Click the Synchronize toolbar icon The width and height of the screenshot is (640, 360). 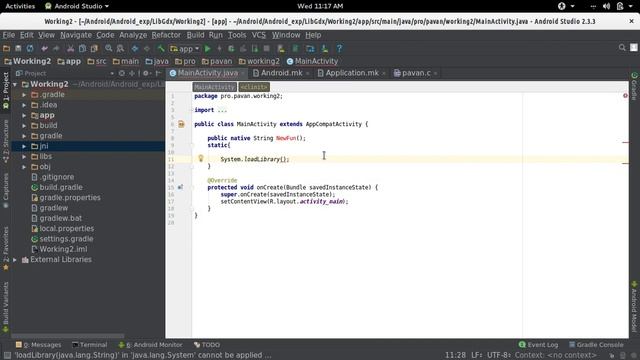[x=30, y=49]
